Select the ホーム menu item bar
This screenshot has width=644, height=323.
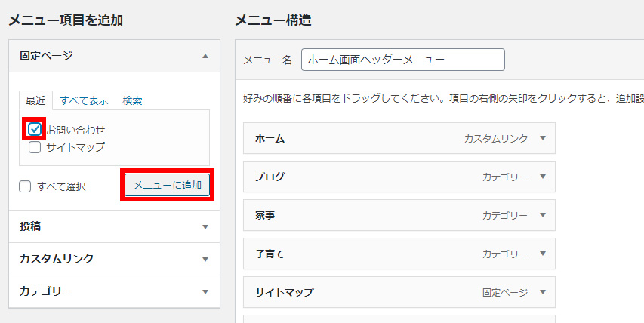click(x=362, y=139)
